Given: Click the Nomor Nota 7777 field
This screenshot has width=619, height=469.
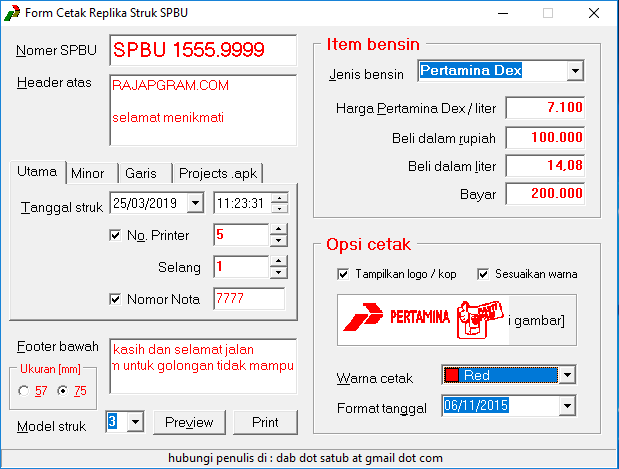Looking at the screenshot, I should tap(249, 298).
